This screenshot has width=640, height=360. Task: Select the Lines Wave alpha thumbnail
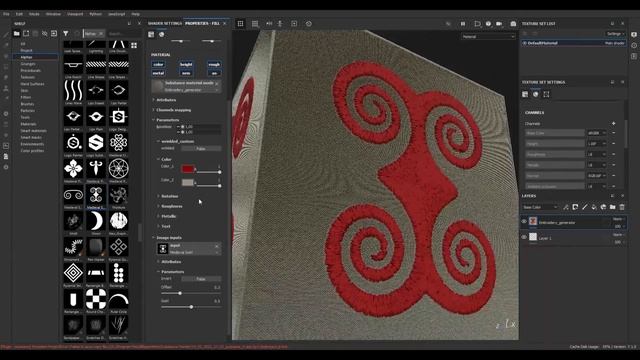click(x=73, y=90)
